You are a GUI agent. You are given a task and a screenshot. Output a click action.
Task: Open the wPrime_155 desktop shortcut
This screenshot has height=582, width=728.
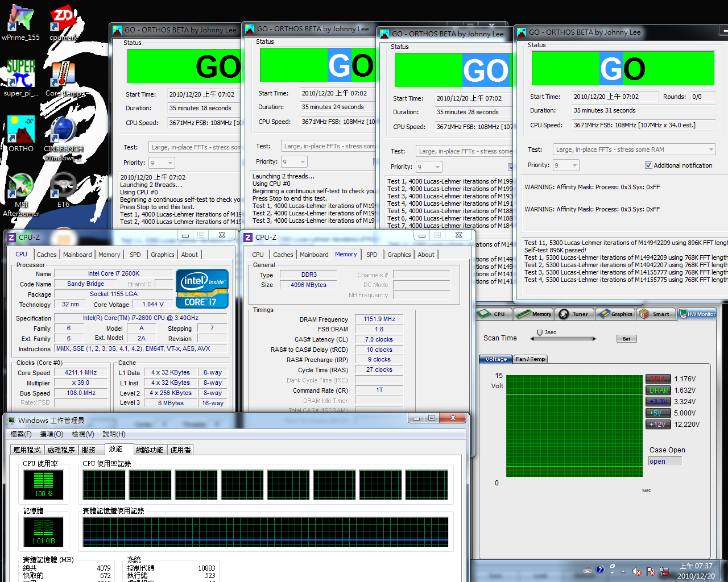(x=20, y=23)
